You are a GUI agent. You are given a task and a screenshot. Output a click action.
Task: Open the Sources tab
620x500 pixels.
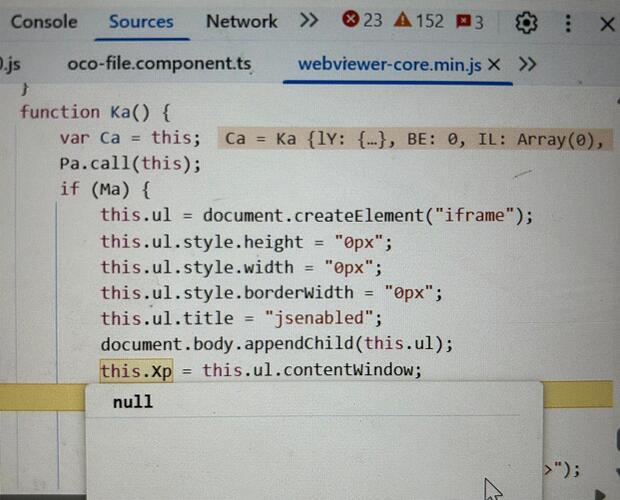(x=141, y=22)
